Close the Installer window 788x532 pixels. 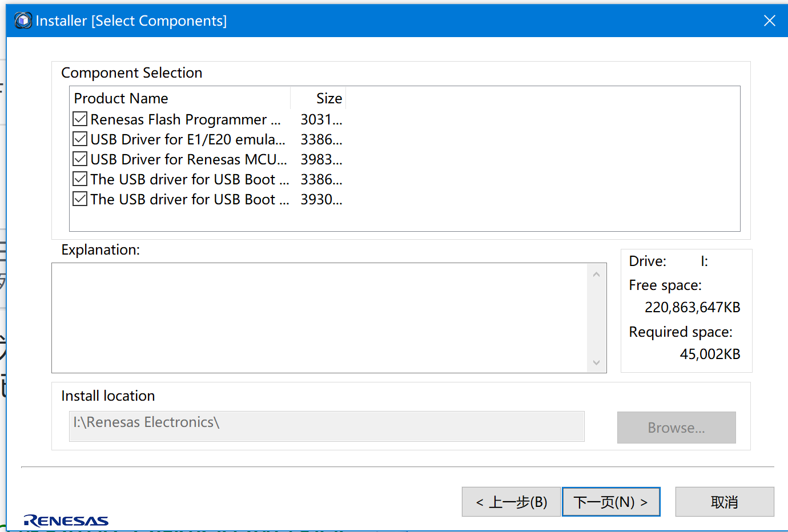(x=769, y=21)
